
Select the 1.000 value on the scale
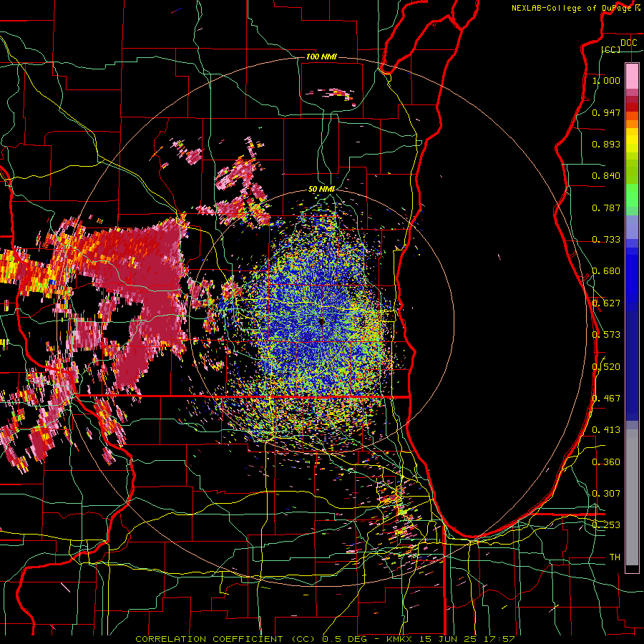[x=606, y=80]
